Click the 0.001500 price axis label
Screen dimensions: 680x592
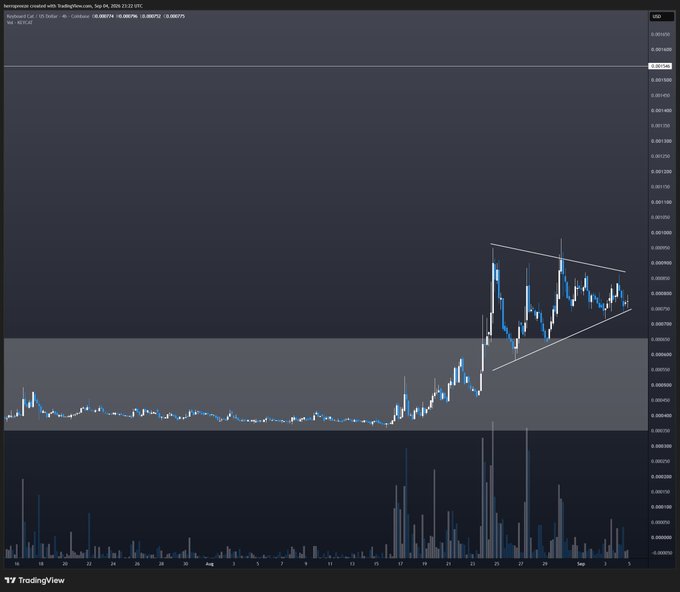[x=660, y=80]
